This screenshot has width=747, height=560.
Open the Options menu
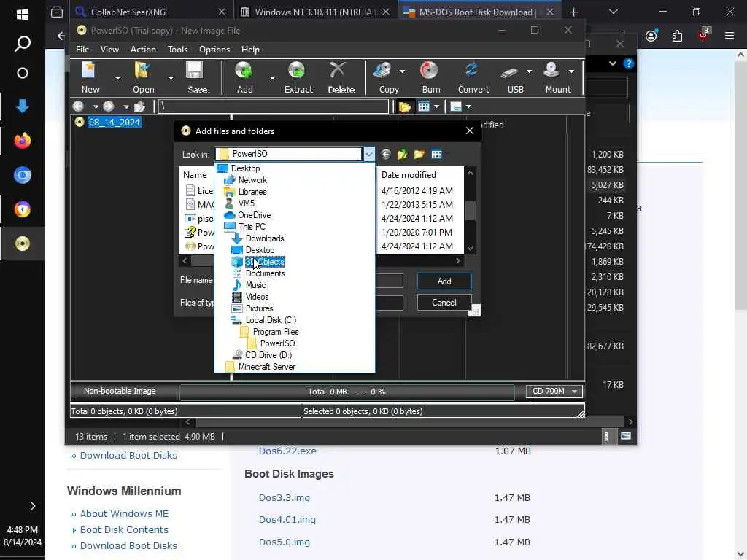coord(214,50)
